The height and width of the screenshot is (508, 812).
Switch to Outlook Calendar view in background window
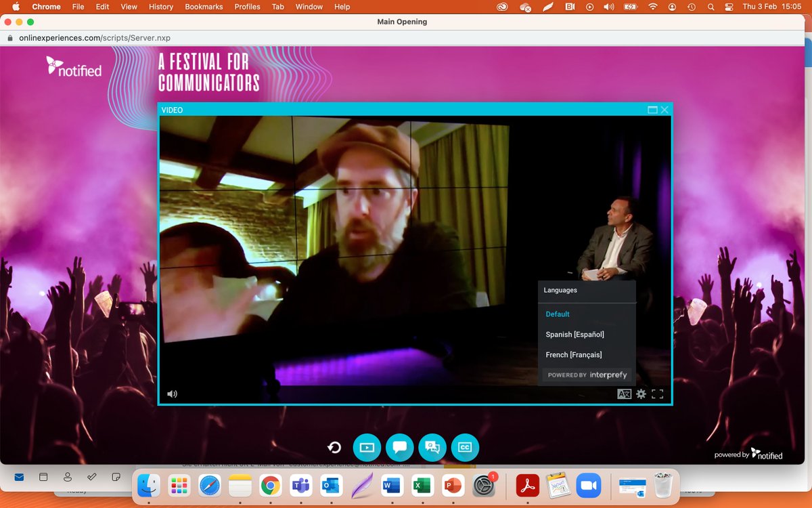coord(43,477)
